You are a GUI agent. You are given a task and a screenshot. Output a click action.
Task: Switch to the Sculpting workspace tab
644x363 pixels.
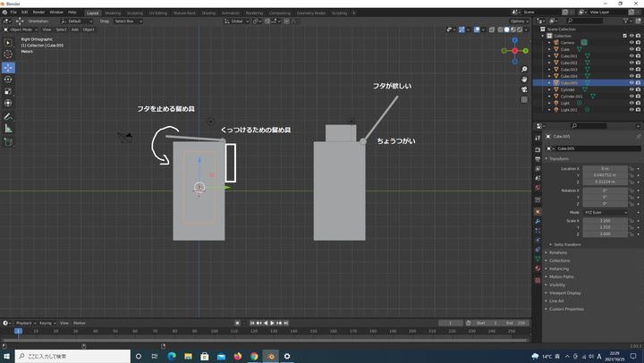coord(134,13)
